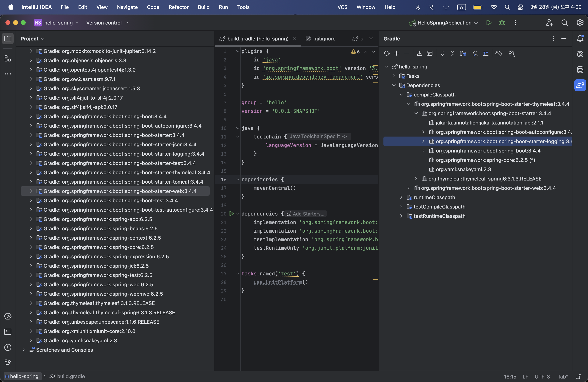
Task: Open the Project tool window icon
Action: tap(8, 39)
